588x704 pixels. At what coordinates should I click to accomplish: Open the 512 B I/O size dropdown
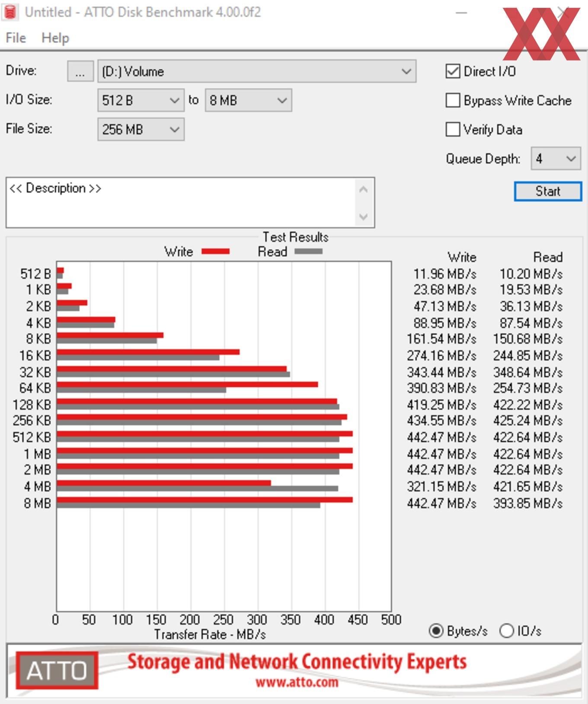(x=141, y=100)
